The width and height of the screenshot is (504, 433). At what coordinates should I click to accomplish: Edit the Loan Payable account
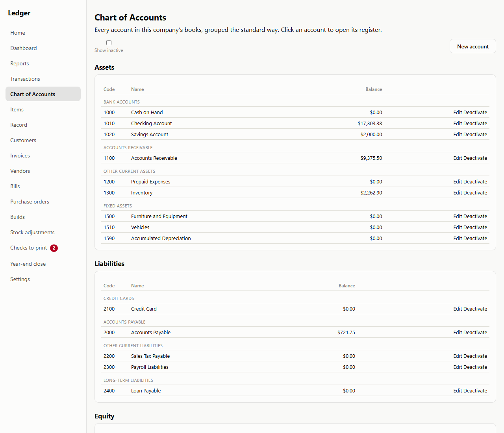click(x=458, y=390)
